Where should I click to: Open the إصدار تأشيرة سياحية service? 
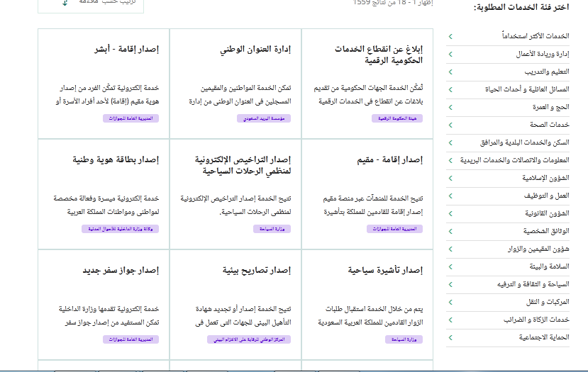click(x=385, y=270)
